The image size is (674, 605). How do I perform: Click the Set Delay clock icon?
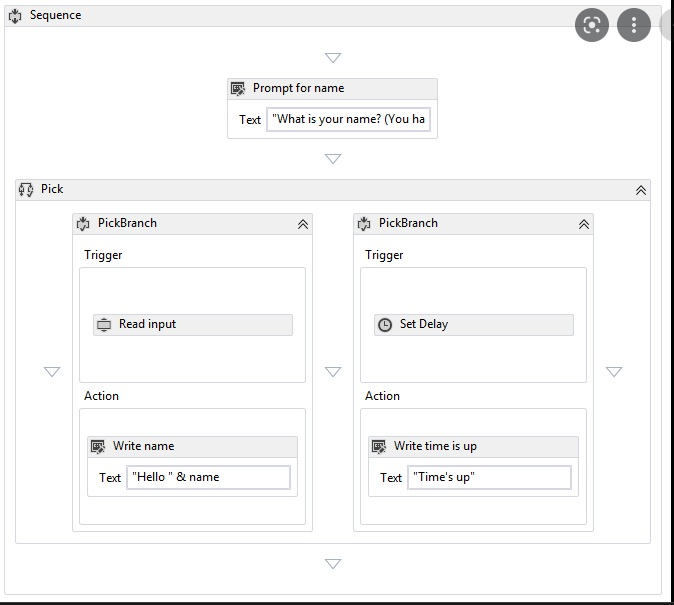[x=385, y=325]
